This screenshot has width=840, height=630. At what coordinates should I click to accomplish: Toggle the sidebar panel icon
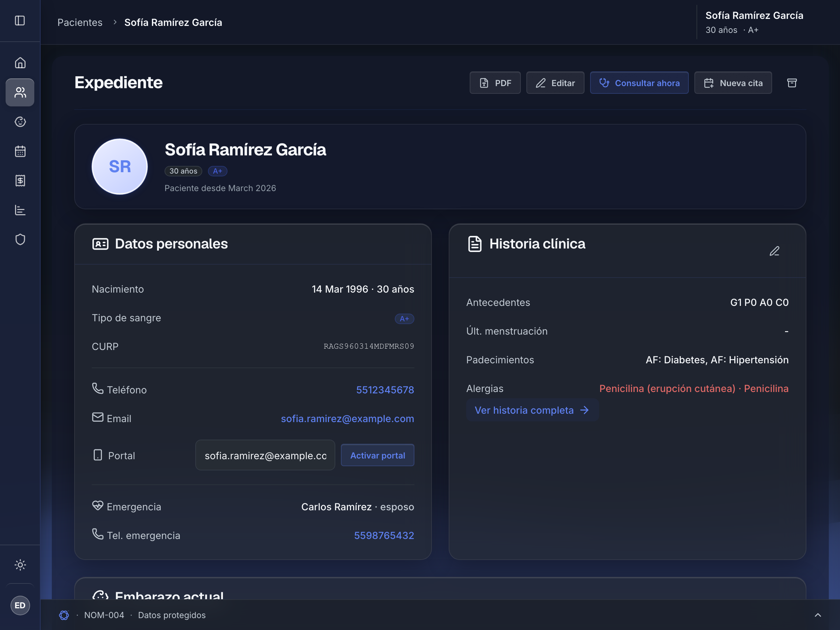(20, 21)
